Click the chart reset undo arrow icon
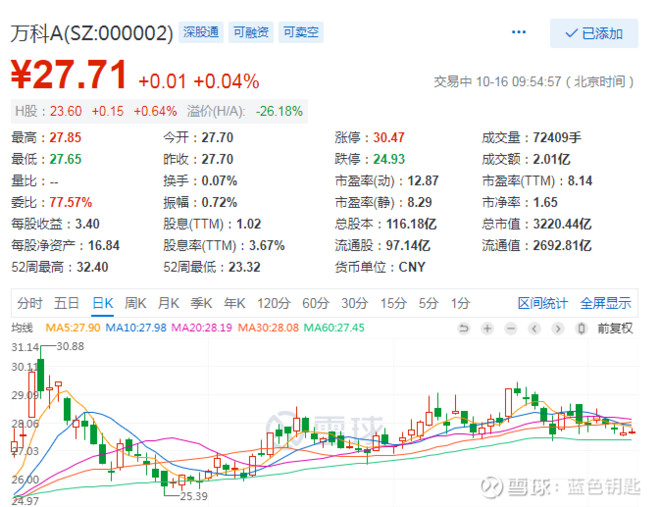The width and height of the screenshot is (660, 507). coord(463,328)
